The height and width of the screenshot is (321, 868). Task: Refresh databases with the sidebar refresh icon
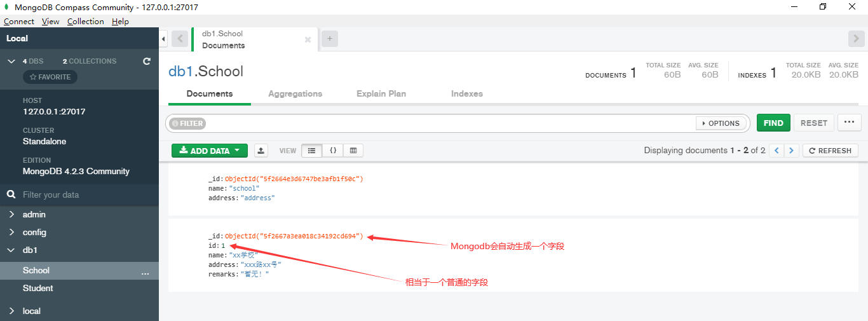click(147, 61)
